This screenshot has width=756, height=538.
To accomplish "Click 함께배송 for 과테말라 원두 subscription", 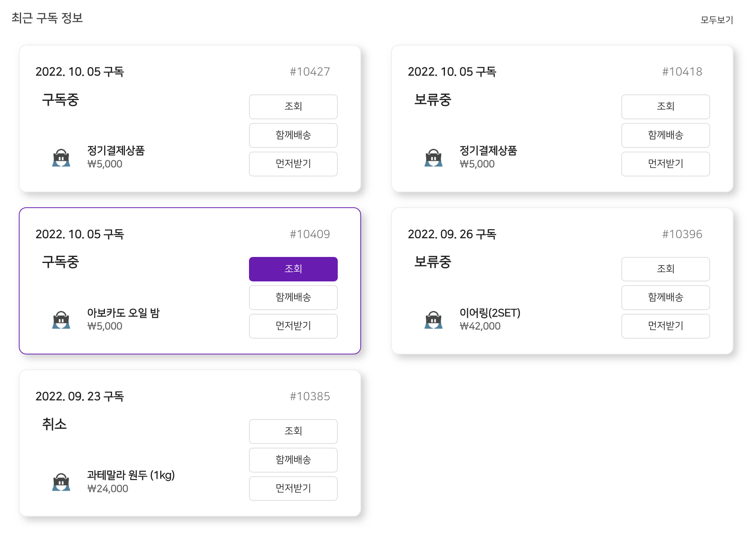I will [x=293, y=460].
